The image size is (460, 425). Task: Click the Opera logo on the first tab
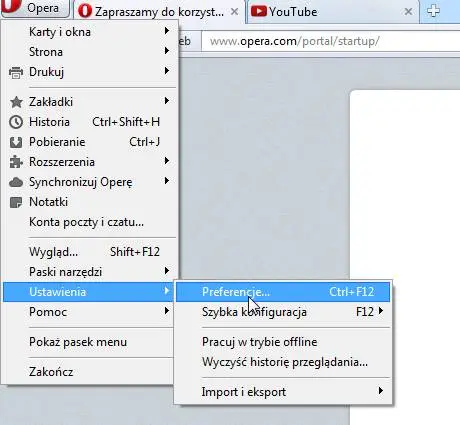click(85, 11)
